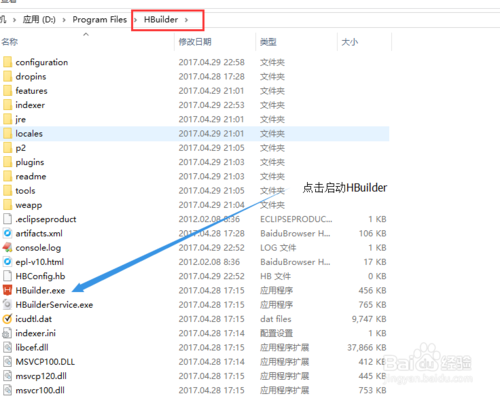Select the readme folder name

tap(31, 176)
